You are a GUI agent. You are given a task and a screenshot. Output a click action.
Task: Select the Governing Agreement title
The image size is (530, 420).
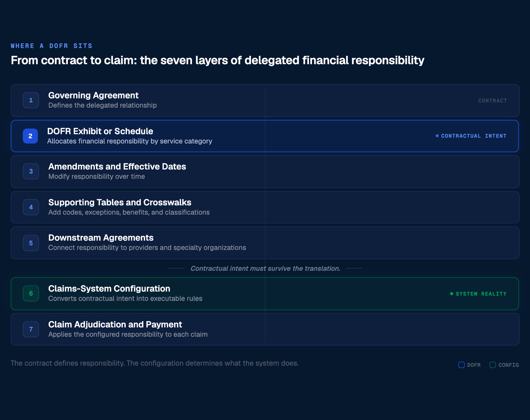[x=94, y=95]
